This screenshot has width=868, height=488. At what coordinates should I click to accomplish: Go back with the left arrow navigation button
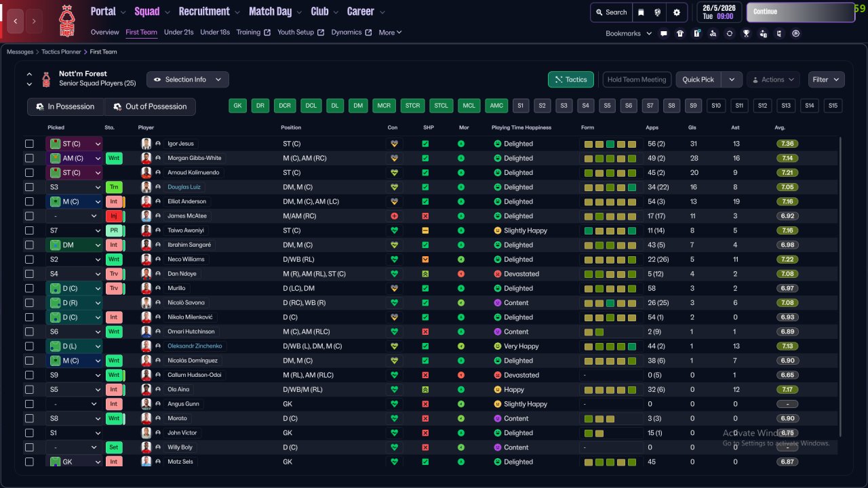pyautogui.click(x=16, y=21)
